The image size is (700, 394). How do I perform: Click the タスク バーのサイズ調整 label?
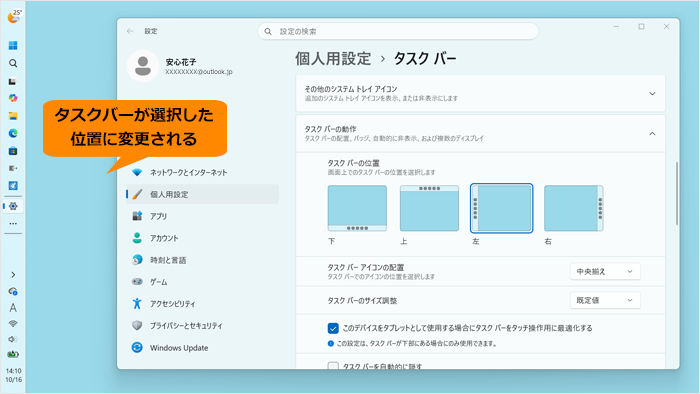pos(362,301)
